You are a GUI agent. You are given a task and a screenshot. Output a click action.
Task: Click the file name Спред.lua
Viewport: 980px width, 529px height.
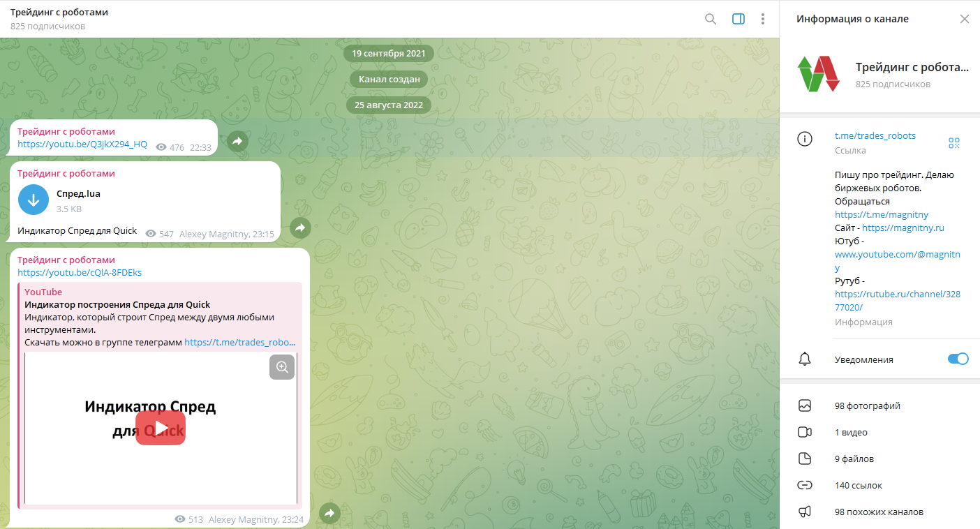point(78,193)
